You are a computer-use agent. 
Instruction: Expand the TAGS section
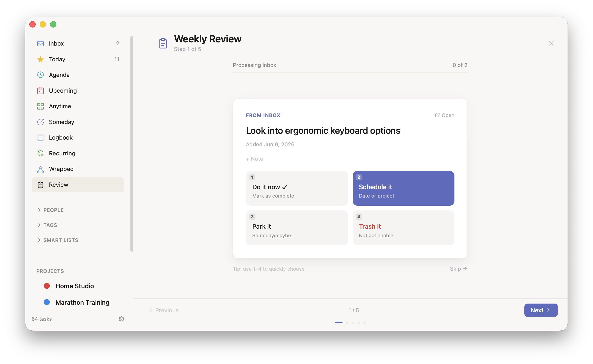pos(47,225)
